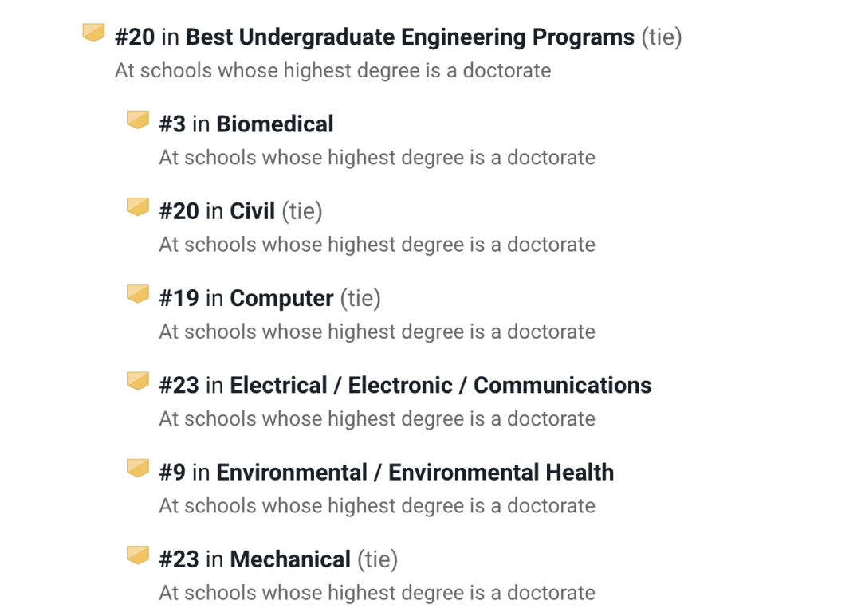Click badge icon beside Best Undergraduate Engineering Programs
This screenshot has height=616, width=861.
tap(94, 33)
